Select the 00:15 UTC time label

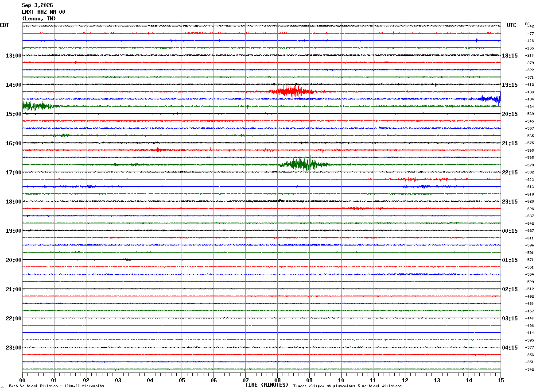(509, 231)
